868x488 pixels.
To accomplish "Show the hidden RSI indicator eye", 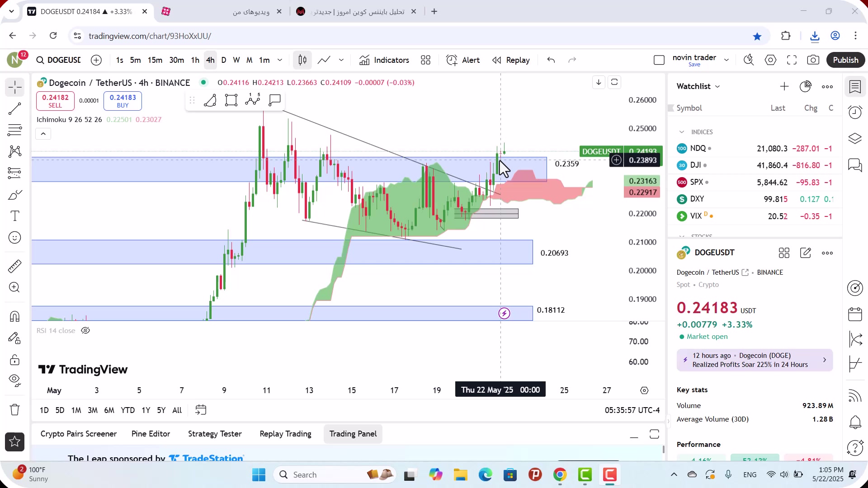I will (x=85, y=331).
